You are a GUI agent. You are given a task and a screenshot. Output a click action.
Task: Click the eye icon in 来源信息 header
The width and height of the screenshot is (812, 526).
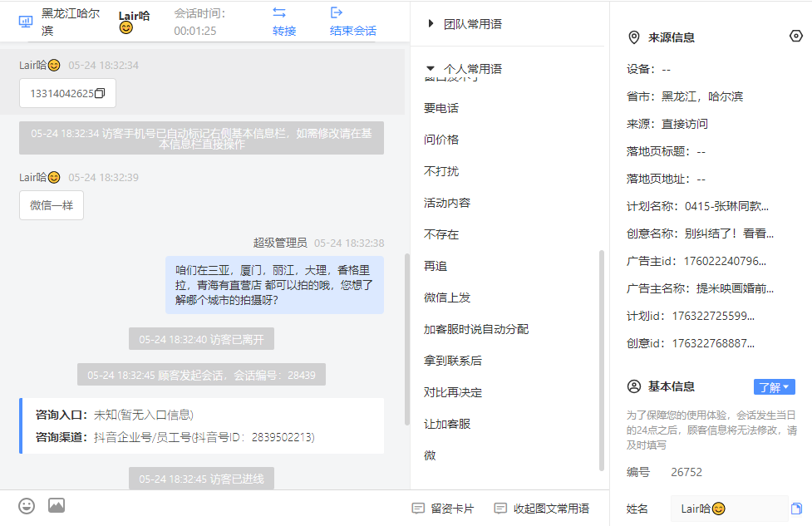[796, 37]
